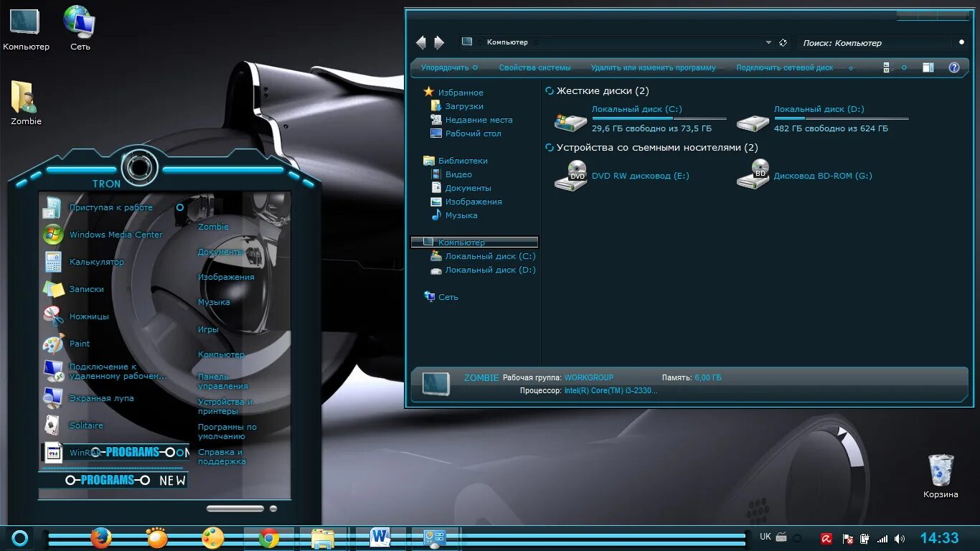Open view options dropdown arrow
The height and width of the screenshot is (551, 980).
click(x=904, y=67)
